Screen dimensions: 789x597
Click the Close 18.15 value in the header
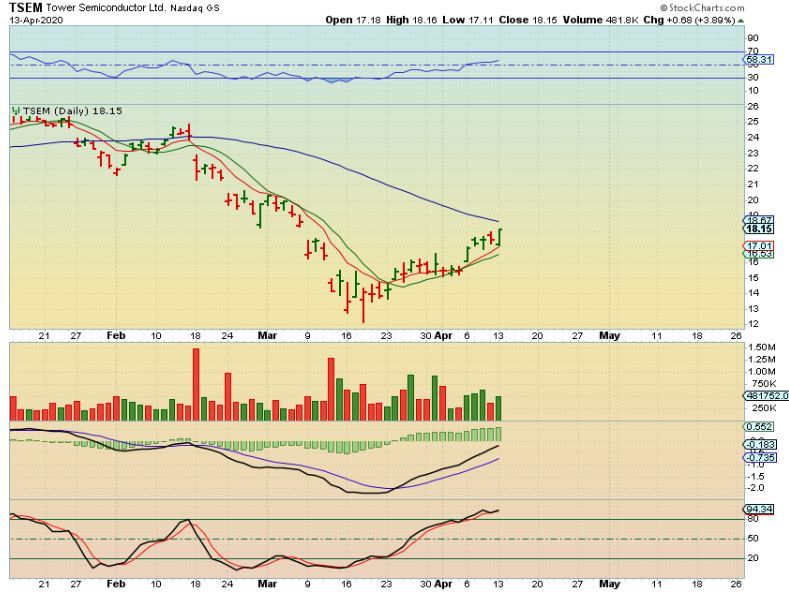(528, 20)
